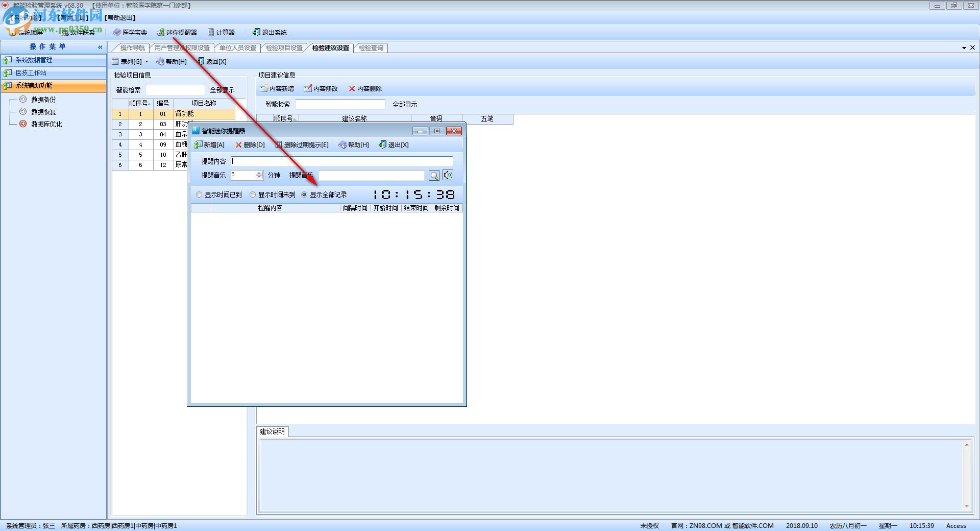
Task: Switch to the 用户管理及权限设置 tab
Action: [x=182, y=48]
